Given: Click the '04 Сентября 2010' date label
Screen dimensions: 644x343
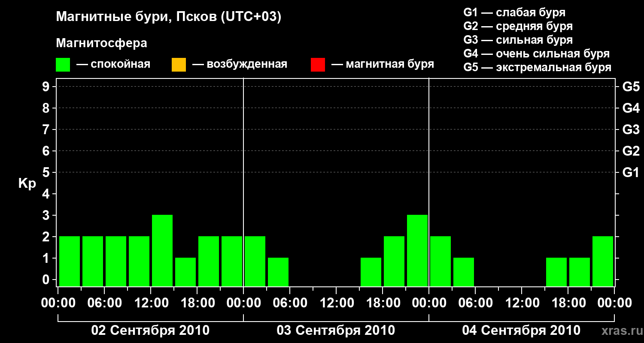Looking at the screenshot, I should click(521, 331).
